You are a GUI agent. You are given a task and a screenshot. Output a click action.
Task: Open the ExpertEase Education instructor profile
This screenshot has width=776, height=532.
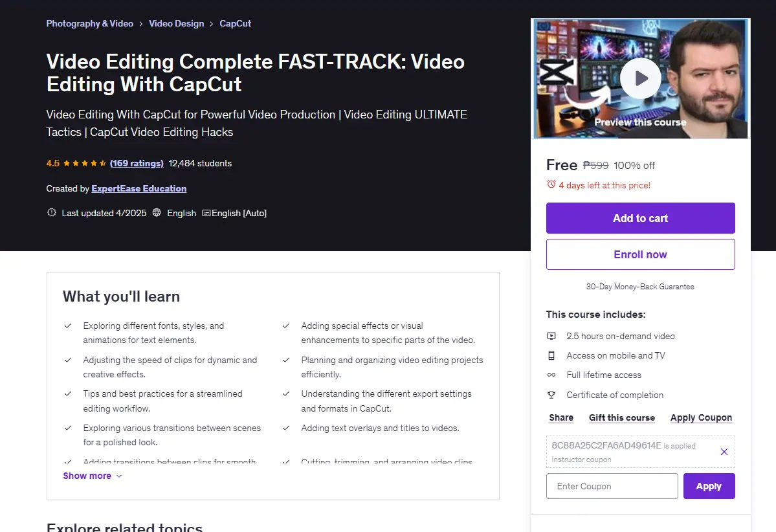(139, 188)
